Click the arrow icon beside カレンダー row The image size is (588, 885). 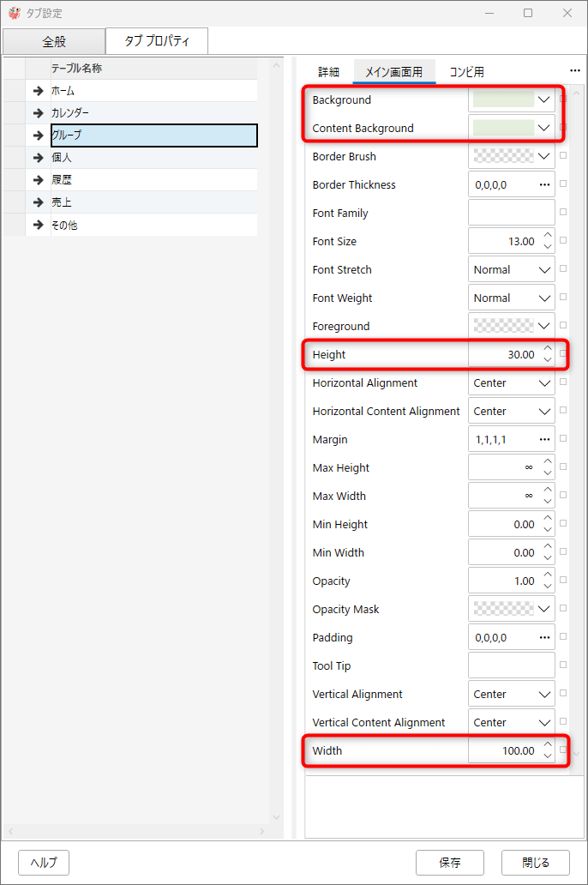[39, 113]
